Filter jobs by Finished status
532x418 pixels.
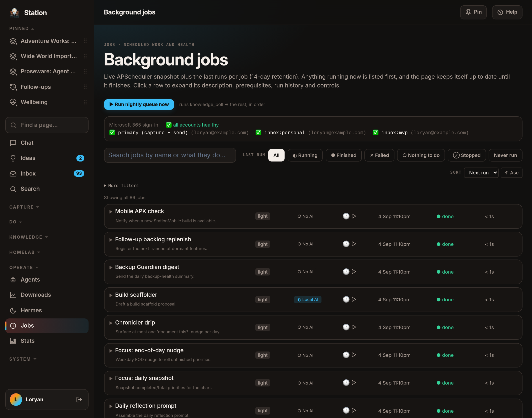[344, 155]
